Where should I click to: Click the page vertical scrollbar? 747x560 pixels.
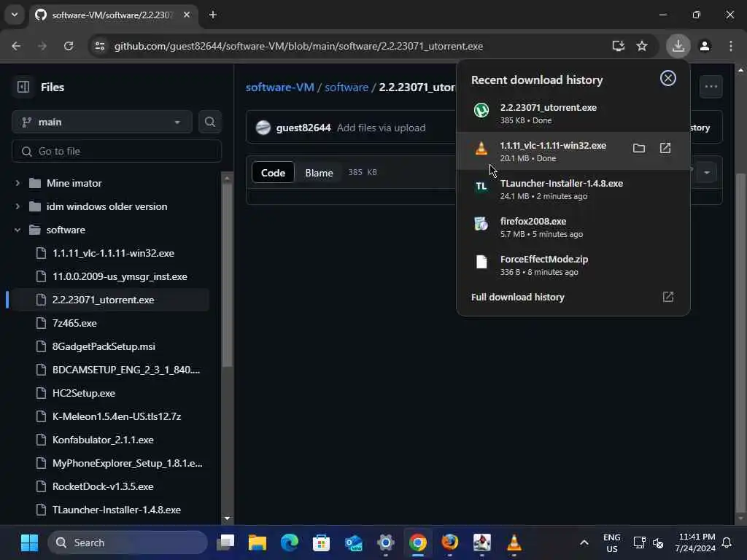[x=740, y=343]
